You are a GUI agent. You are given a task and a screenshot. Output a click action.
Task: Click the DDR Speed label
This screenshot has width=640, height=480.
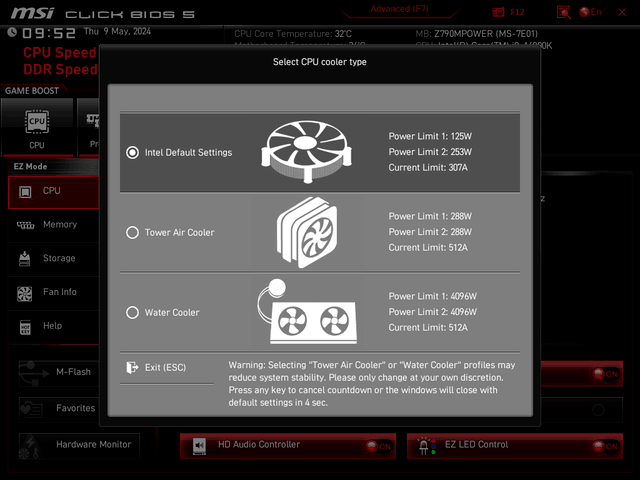[x=60, y=69]
